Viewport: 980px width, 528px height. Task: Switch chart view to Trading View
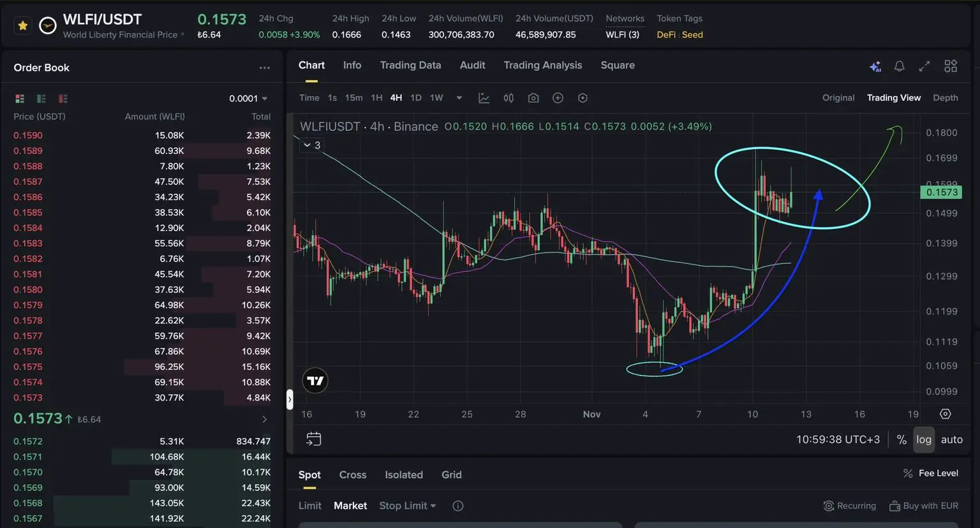(x=894, y=98)
